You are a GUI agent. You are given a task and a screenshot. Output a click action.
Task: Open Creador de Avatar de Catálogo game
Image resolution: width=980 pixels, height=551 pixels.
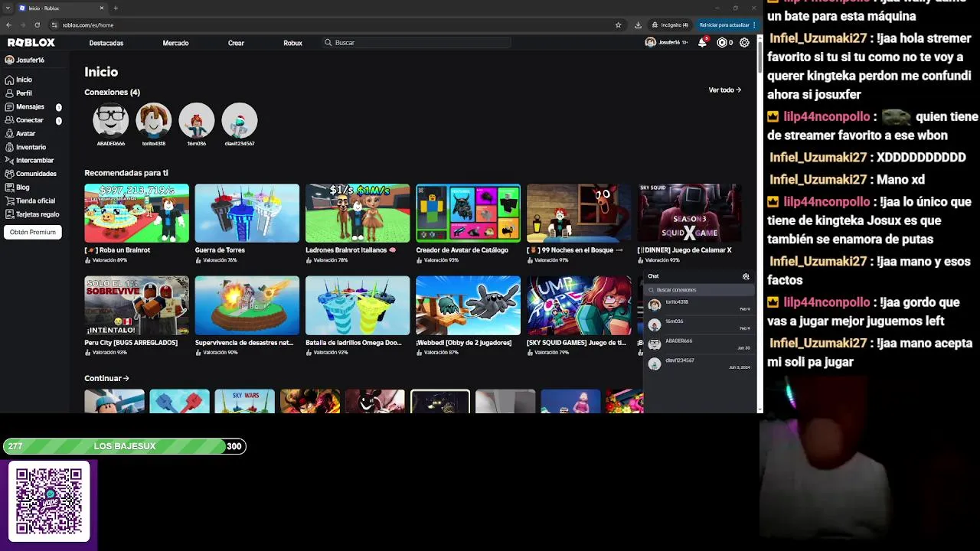tap(468, 213)
